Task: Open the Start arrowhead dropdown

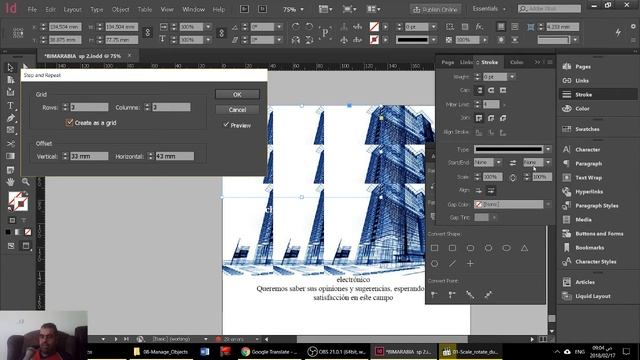Action: (498, 162)
